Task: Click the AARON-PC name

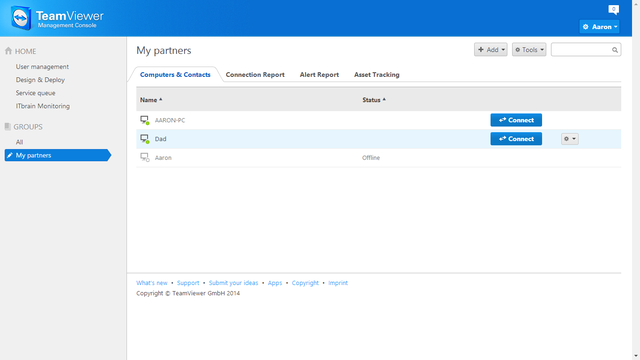Action: pyautogui.click(x=170, y=120)
